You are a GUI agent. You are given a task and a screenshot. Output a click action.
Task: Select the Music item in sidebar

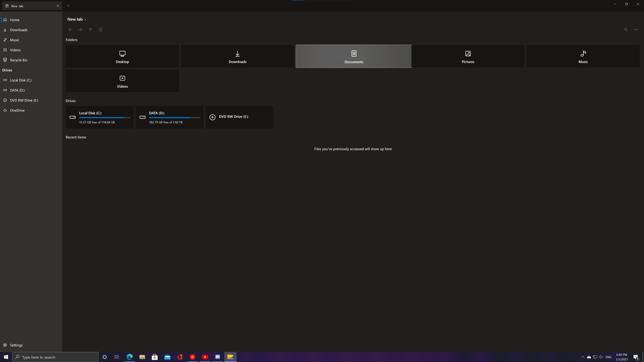coord(14,40)
